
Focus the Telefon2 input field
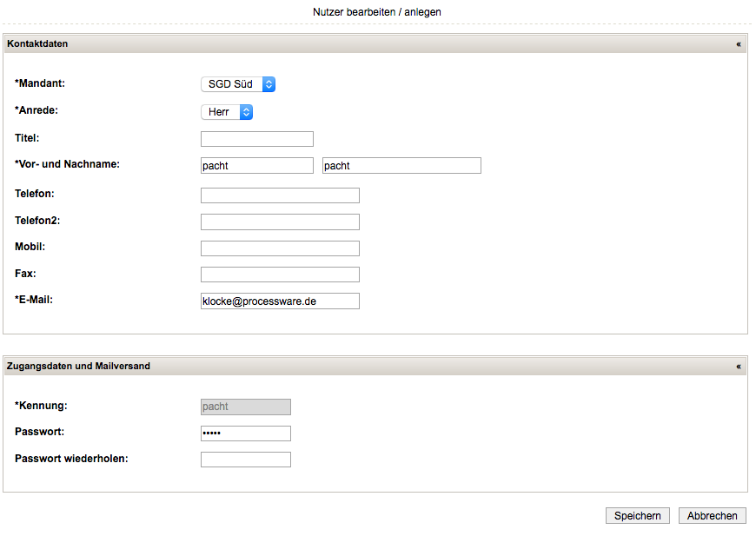tap(280, 222)
